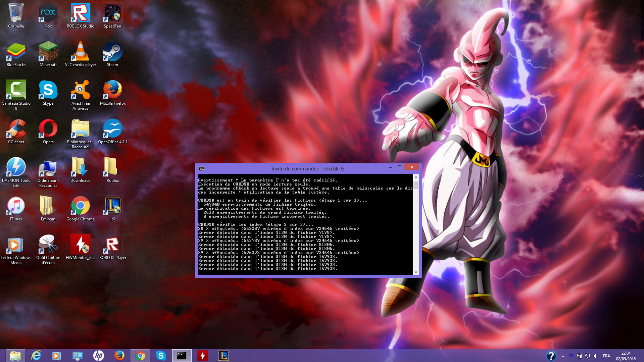Open League of Legends taskbar icon

click(x=223, y=356)
